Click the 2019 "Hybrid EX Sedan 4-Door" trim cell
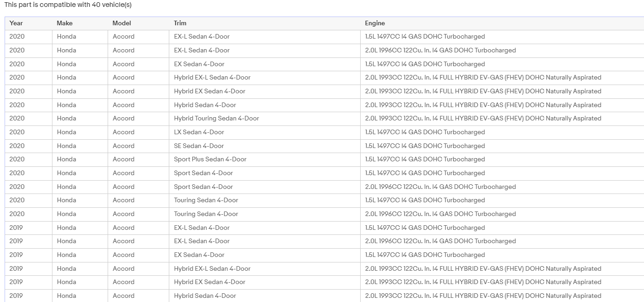Viewport: 644px width, 302px height. tap(264, 282)
